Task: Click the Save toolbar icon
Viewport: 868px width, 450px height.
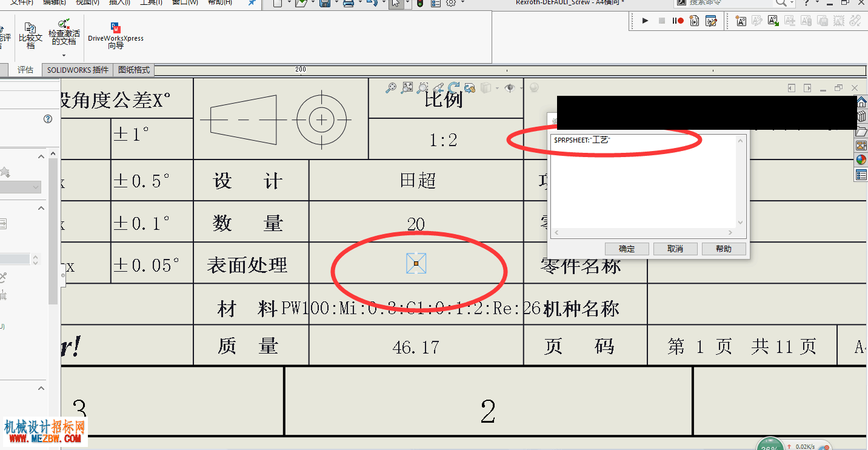Action: 325,3
